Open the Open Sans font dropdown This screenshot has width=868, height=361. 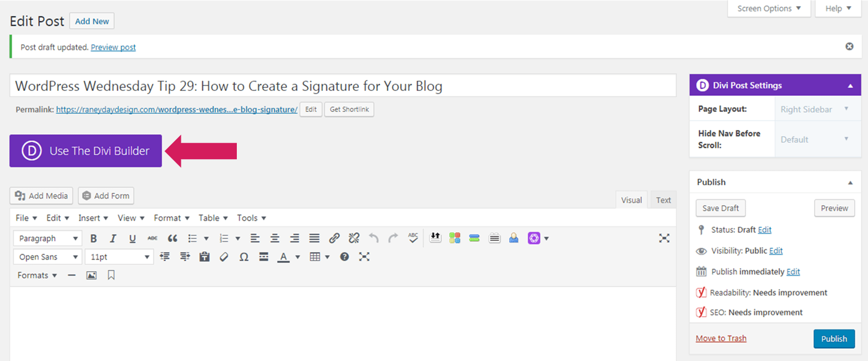48,257
